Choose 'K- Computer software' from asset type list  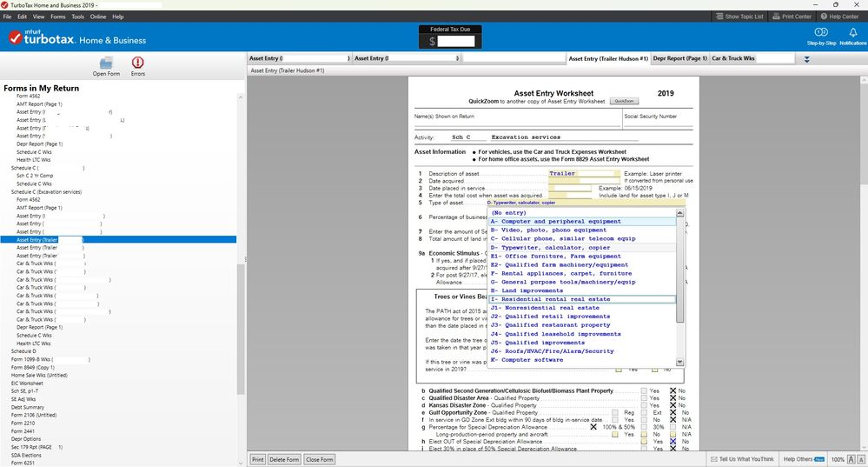(539, 360)
